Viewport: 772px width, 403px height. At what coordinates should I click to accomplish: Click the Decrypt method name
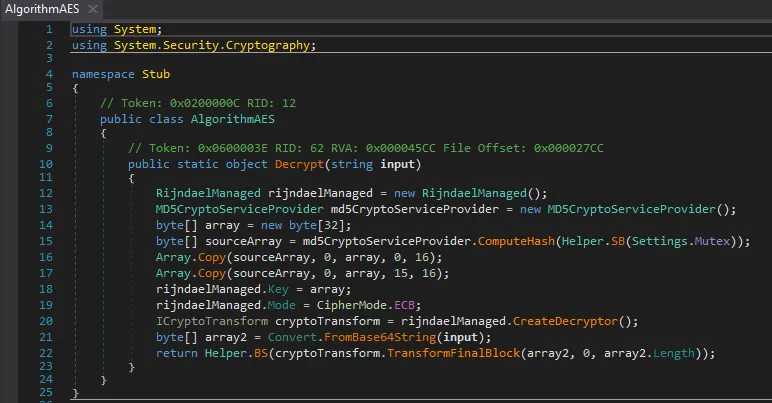click(297, 163)
